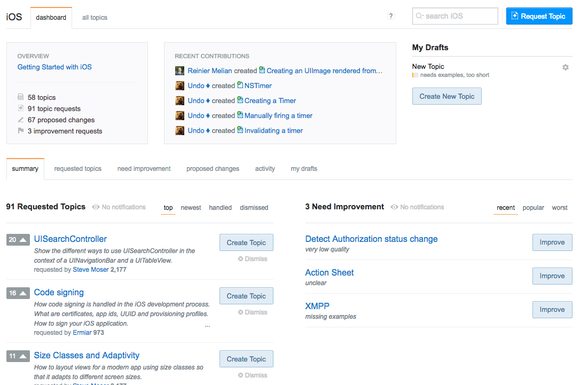Expand the truncated Code signing description ellipsis
Screen dimensions: 588x385
coord(207,324)
